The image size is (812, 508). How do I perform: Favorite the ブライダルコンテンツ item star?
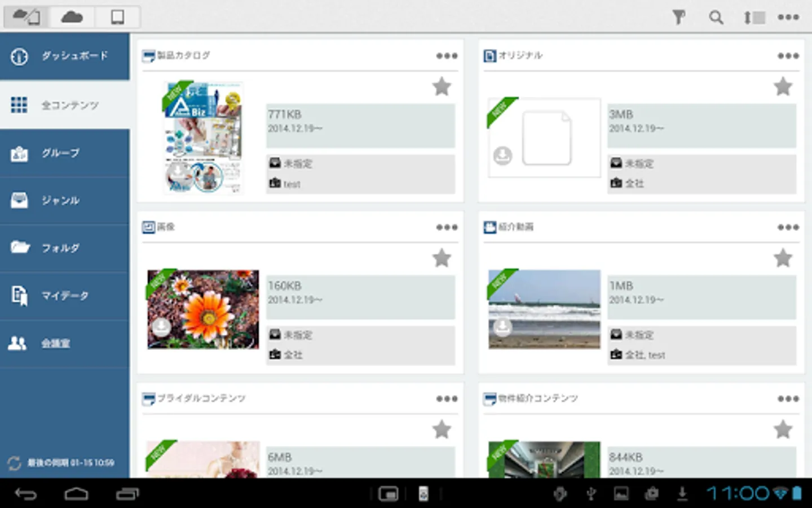coord(442,430)
